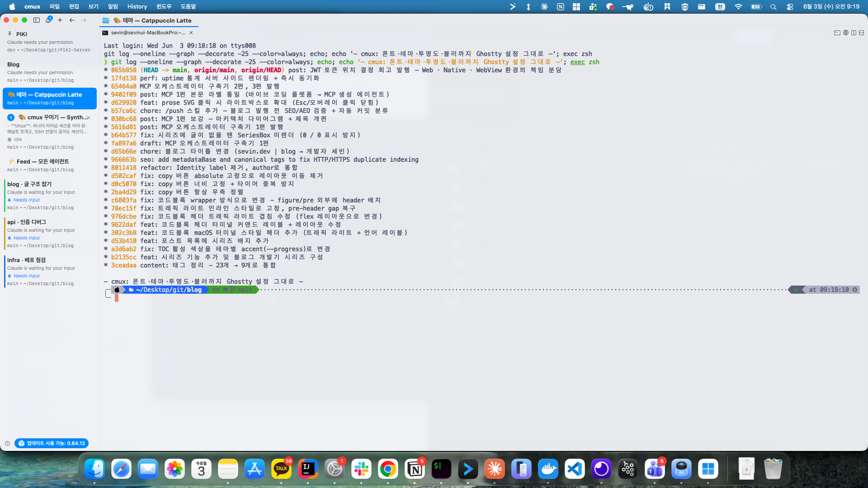Open Control Center in menu bar
Image resolution: width=868 pixels, height=488 pixels.
pos(790,6)
